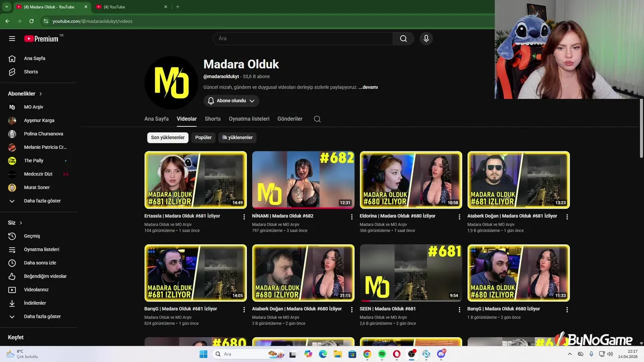Close the Madara Olduk browser tab
This screenshot has width=644, height=362.
point(86,7)
